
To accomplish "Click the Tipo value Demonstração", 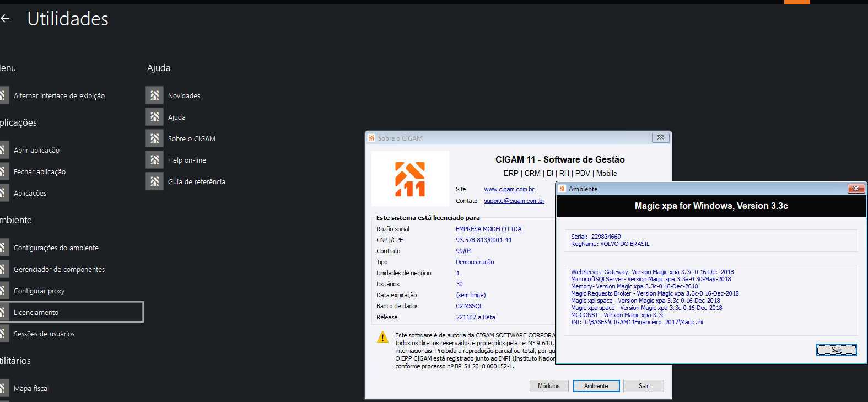I will [x=475, y=262].
